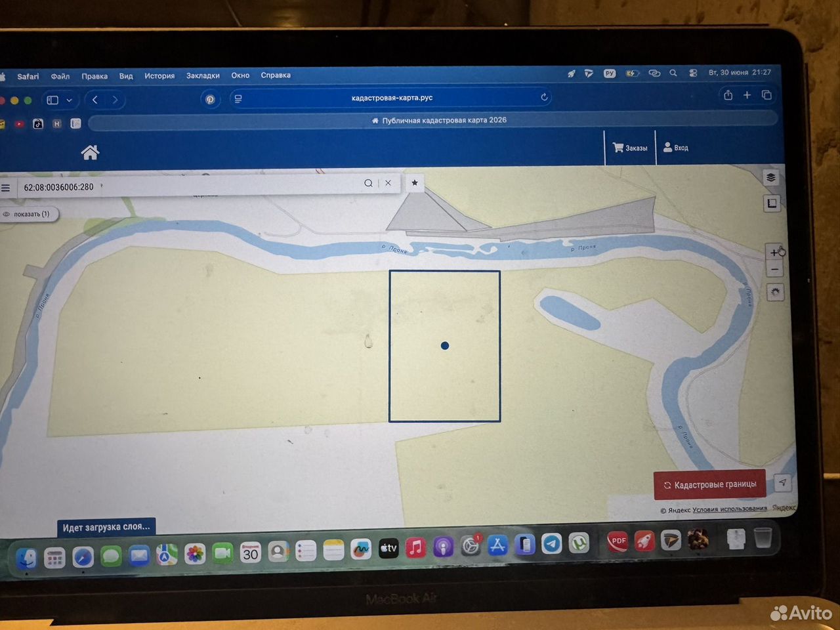Open the История menu
The image size is (840, 630).
tap(159, 75)
